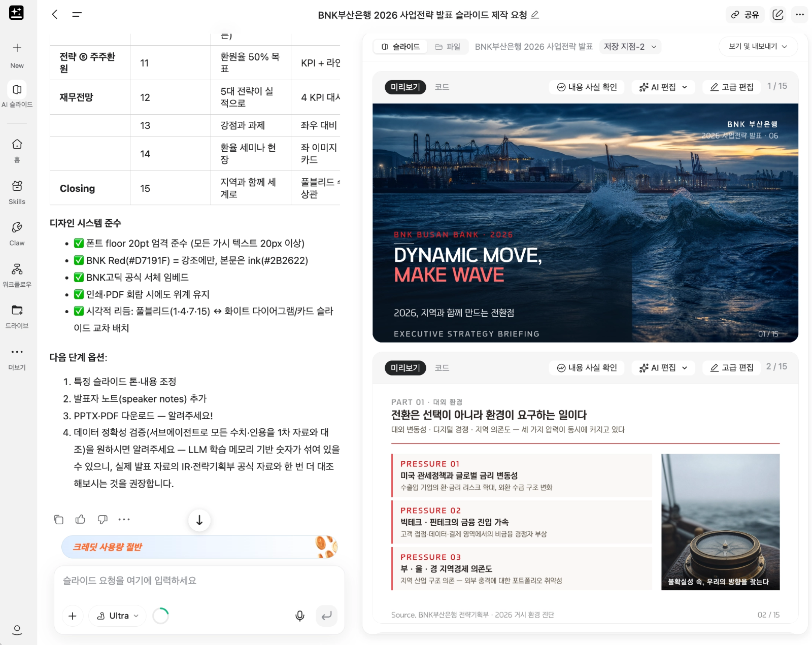
Task: Copy the assistant response
Action: [58, 519]
